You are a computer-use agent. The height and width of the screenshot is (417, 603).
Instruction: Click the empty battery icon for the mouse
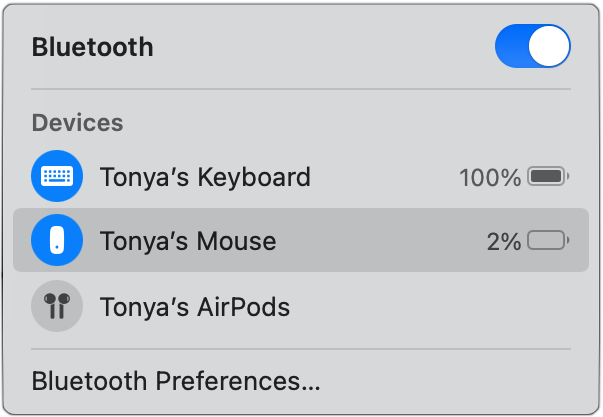[547, 241]
